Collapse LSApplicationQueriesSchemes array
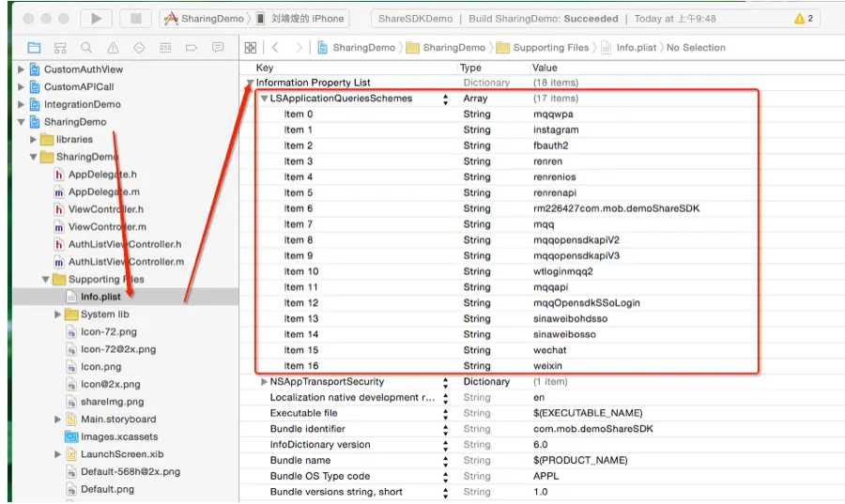Screen dimensions: 845x504 coord(264,99)
